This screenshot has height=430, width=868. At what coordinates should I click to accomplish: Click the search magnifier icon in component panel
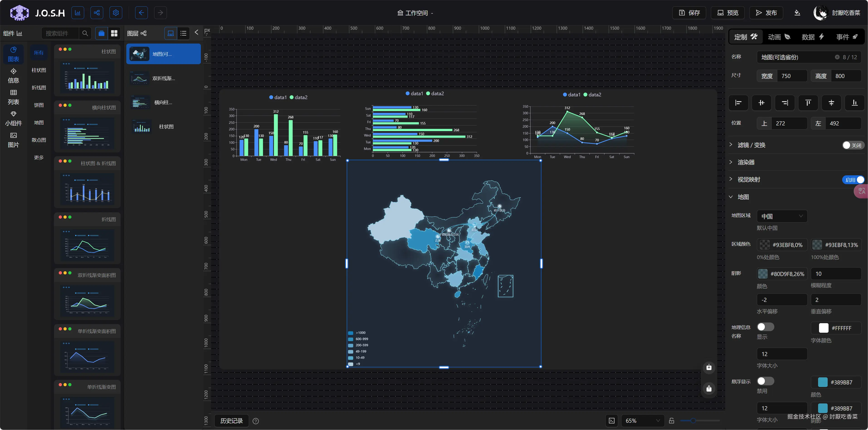(85, 33)
